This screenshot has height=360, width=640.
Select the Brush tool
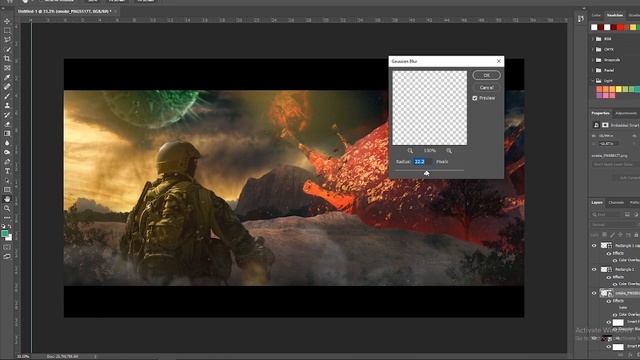tap(7, 96)
